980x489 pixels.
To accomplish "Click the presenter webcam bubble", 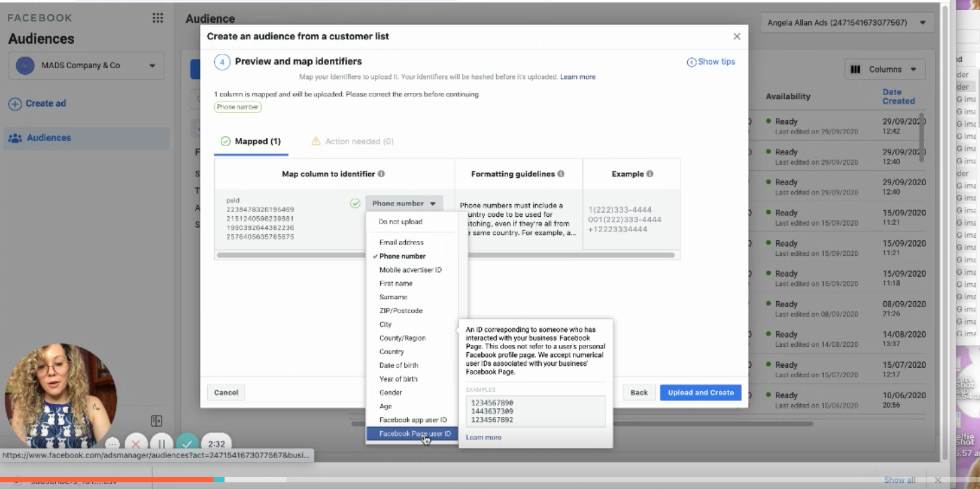I will pos(61,396).
